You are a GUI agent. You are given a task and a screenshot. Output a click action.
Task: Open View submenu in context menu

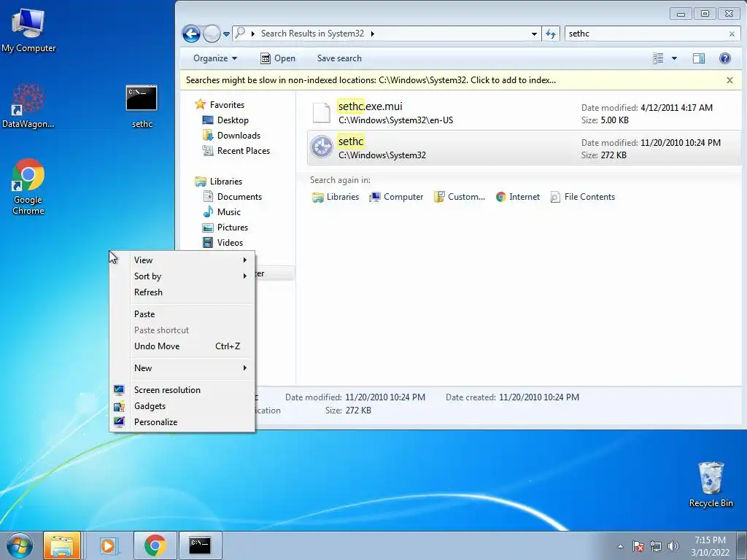182,260
